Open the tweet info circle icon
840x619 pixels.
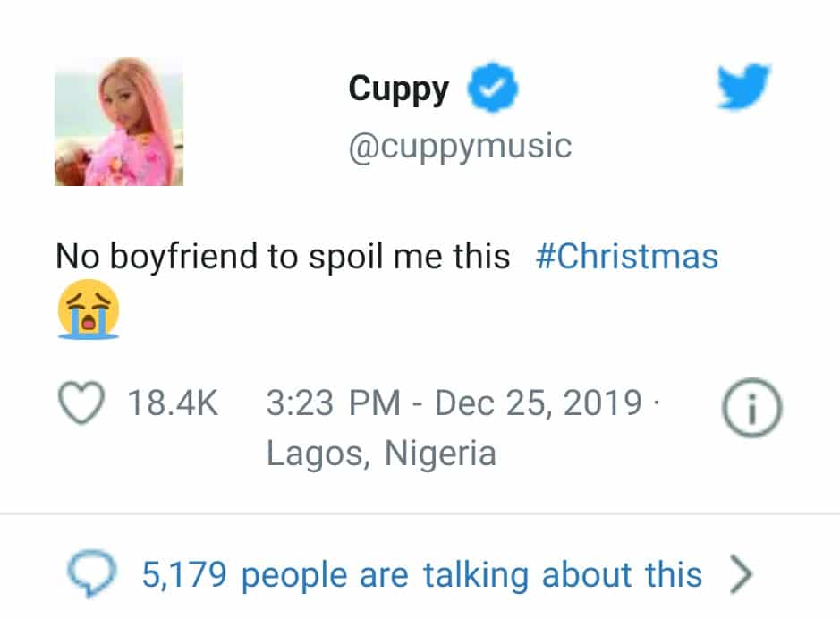(751, 407)
